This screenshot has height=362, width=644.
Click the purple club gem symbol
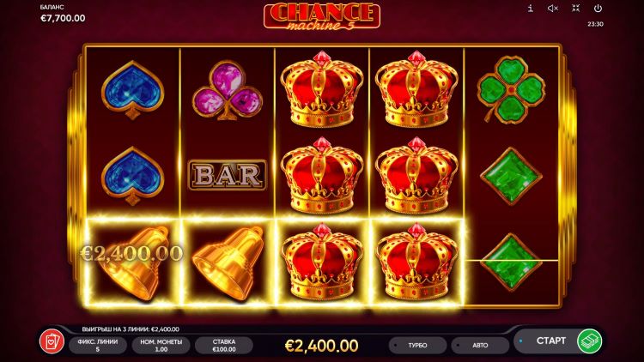(228, 90)
